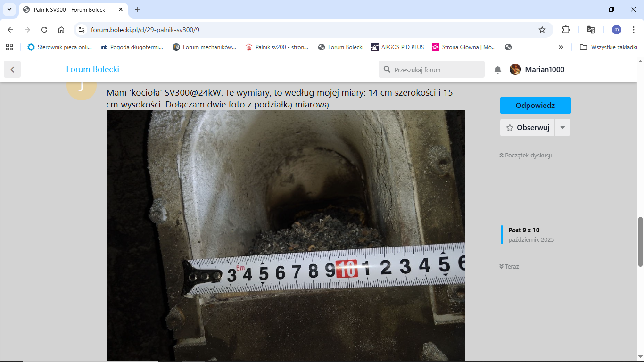Open the tab search dropdown arrow
The image size is (644, 362).
coord(9,9)
